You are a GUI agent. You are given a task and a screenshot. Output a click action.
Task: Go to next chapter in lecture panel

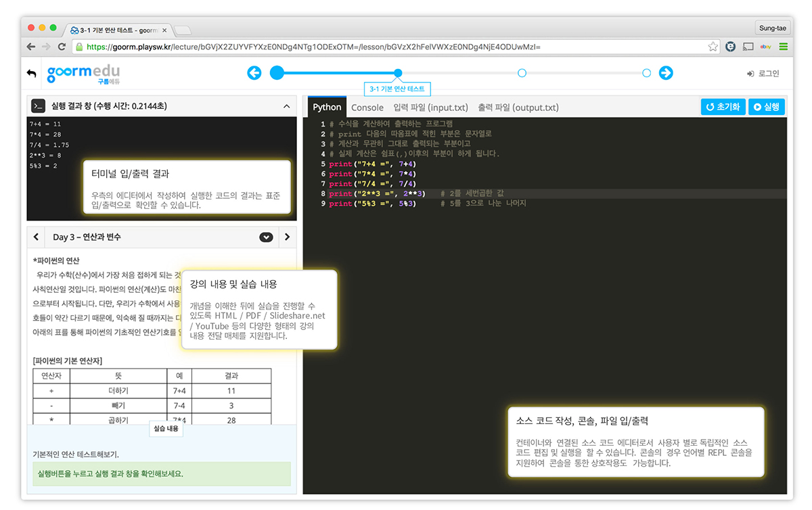coord(287,237)
